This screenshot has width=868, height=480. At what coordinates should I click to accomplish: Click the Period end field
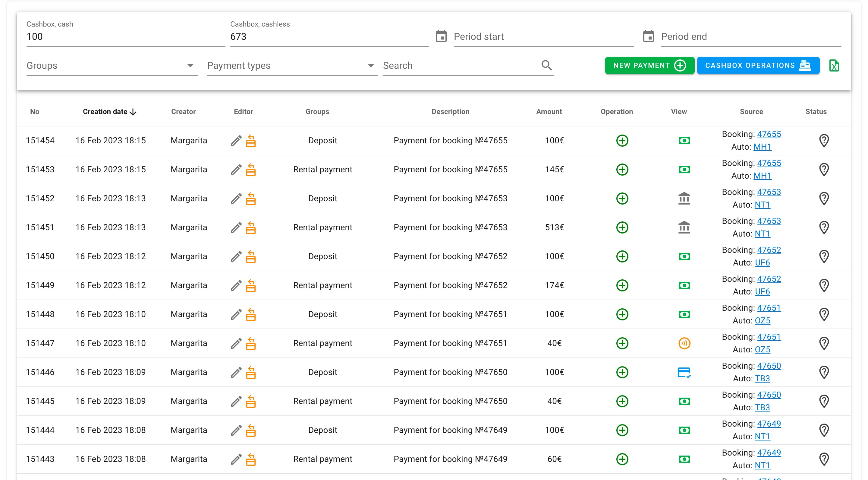(x=751, y=37)
